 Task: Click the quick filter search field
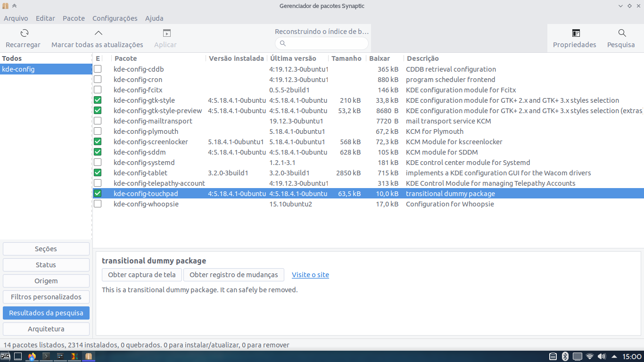point(322,43)
